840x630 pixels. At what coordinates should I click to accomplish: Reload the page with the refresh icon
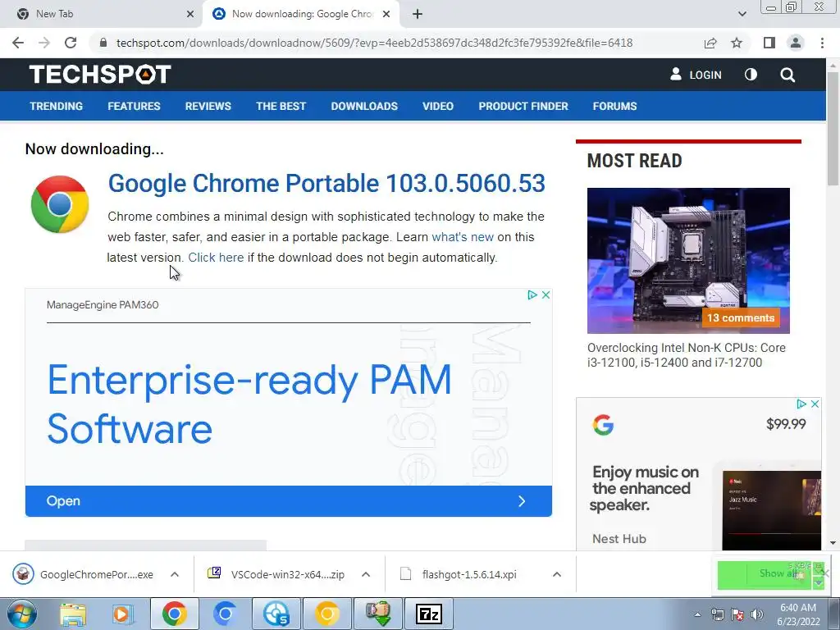[x=71, y=43]
